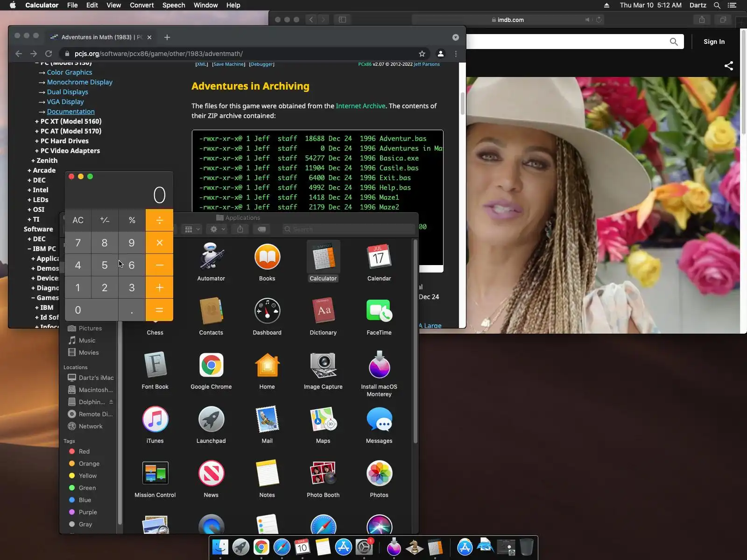Open Automator in the Applications window
The image size is (747, 560).
[211, 257]
